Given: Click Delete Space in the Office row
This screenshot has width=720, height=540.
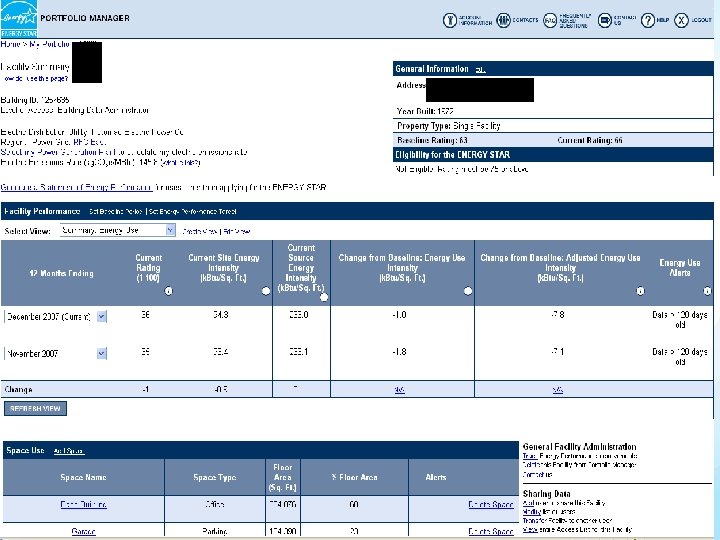Looking at the screenshot, I should pyautogui.click(x=491, y=504).
